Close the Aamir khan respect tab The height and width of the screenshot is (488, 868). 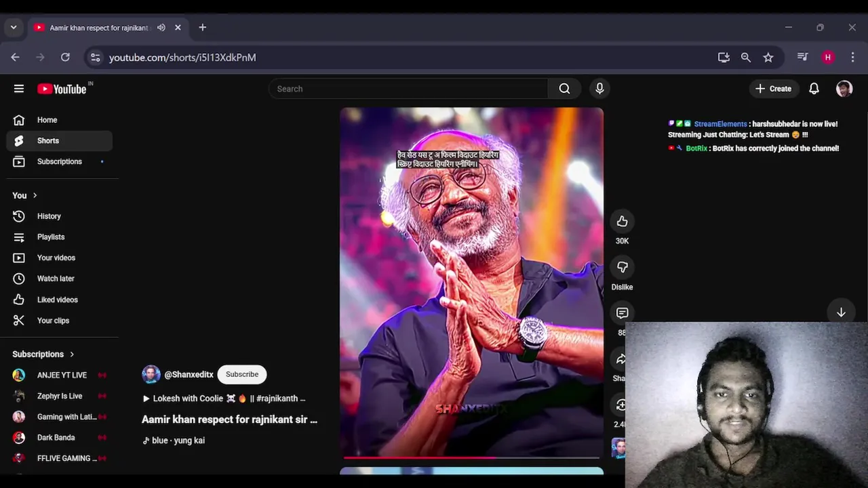pyautogui.click(x=178, y=28)
